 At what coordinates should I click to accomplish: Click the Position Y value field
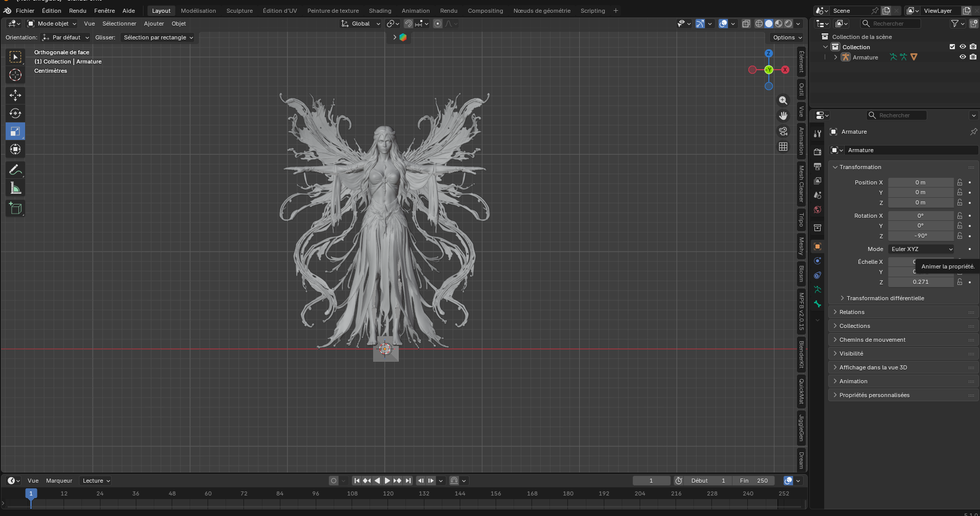click(x=921, y=193)
